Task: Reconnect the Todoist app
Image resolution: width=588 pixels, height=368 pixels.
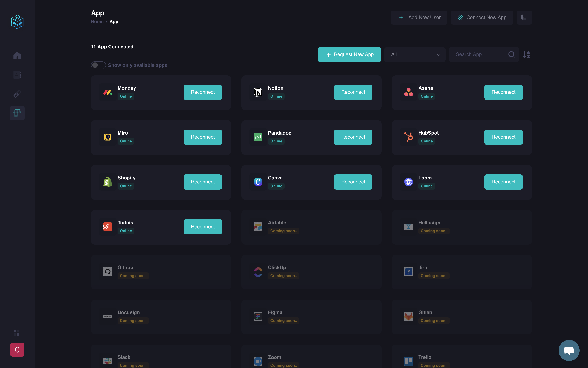Action: 203,227
